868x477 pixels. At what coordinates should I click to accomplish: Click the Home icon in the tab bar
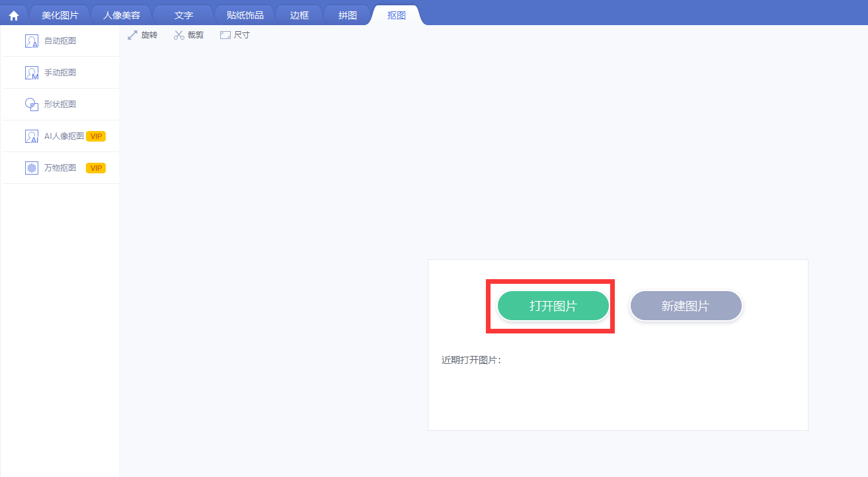14,15
